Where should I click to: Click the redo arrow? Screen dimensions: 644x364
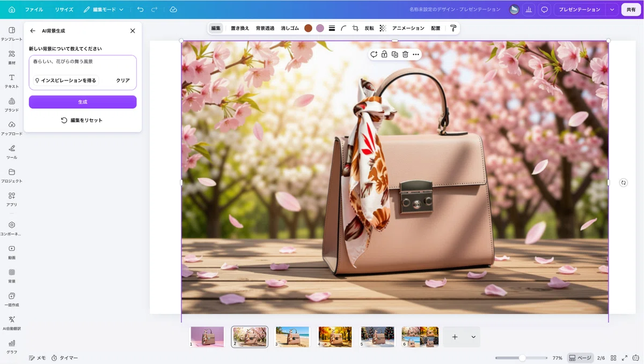tap(155, 10)
